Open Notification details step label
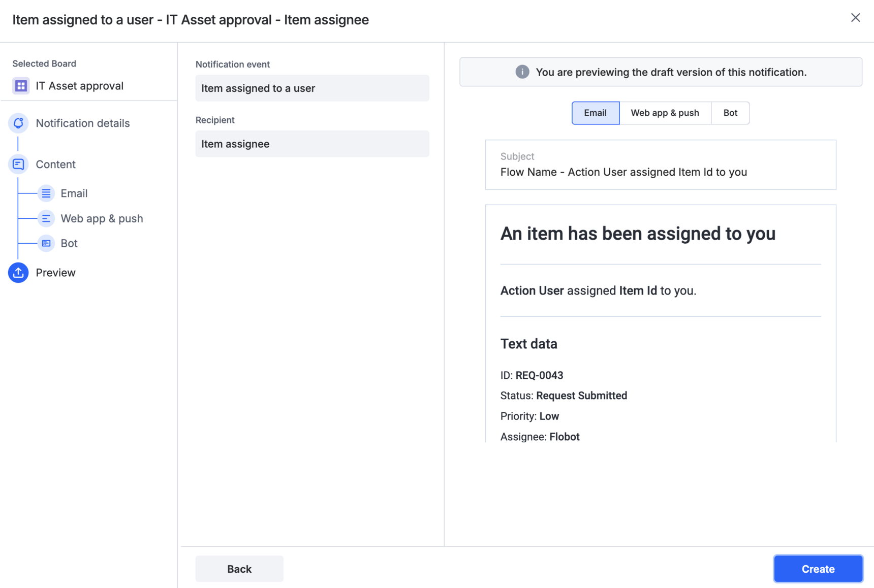Image resolution: width=874 pixels, height=588 pixels. (x=83, y=123)
